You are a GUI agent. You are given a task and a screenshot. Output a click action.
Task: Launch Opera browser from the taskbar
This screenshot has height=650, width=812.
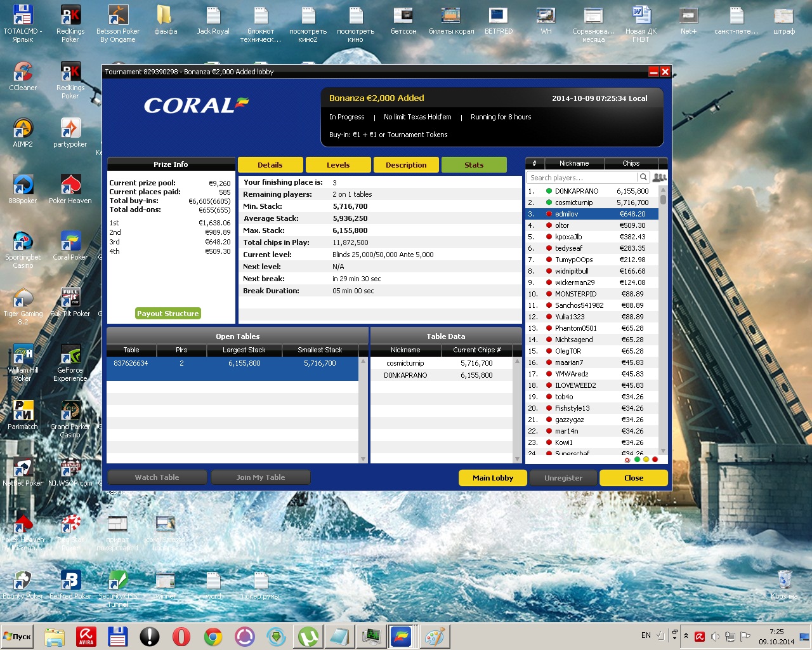click(x=181, y=636)
